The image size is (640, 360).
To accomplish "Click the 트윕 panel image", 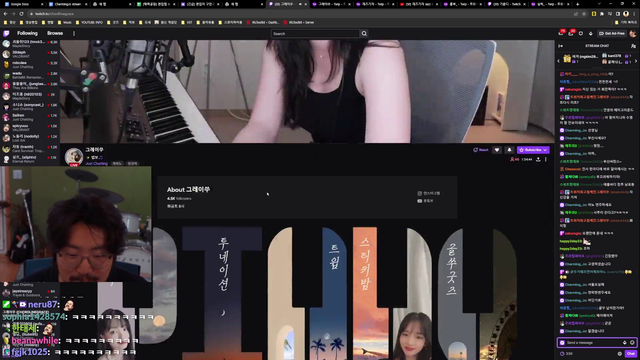I will [x=328, y=293].
